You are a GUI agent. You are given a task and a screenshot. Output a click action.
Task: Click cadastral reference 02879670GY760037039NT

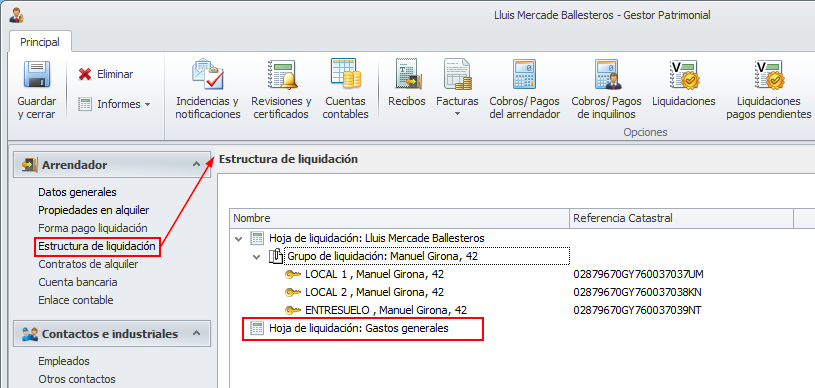637,311
